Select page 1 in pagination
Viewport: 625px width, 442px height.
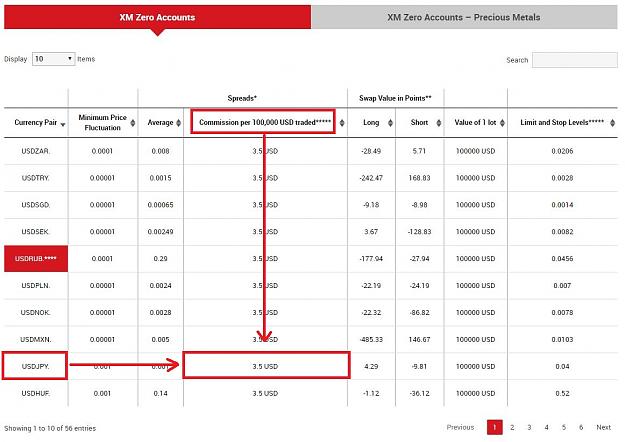click(x=495, y=427)
